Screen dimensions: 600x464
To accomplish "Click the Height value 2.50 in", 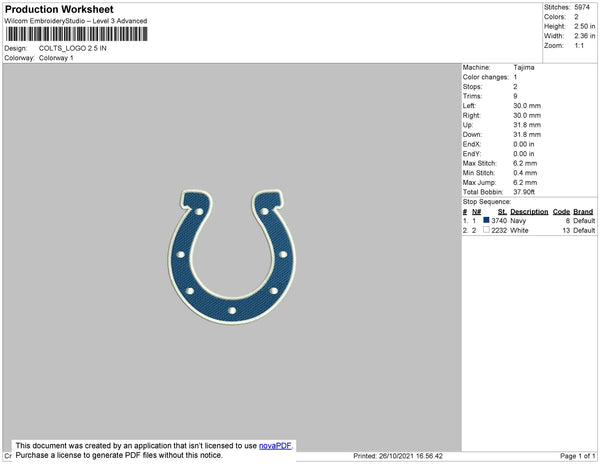I will pos(584,26).
